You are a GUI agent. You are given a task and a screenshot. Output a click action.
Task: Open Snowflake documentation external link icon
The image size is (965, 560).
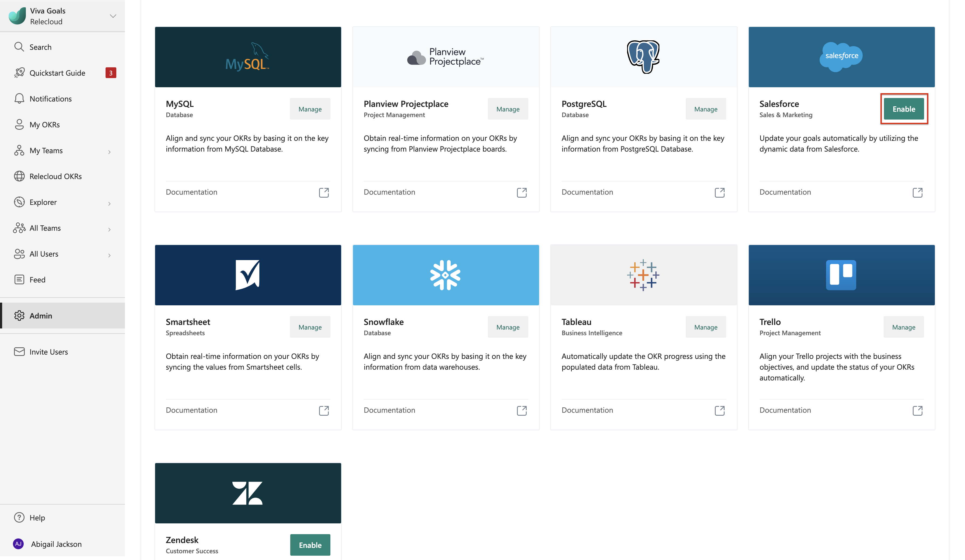(x=522, y=411)
